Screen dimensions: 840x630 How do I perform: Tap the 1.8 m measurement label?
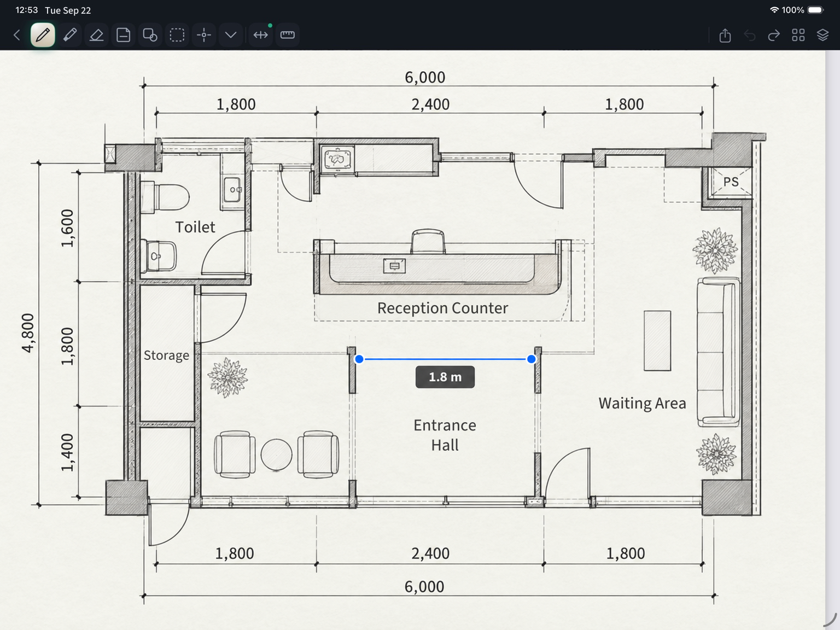click(445, 377)
